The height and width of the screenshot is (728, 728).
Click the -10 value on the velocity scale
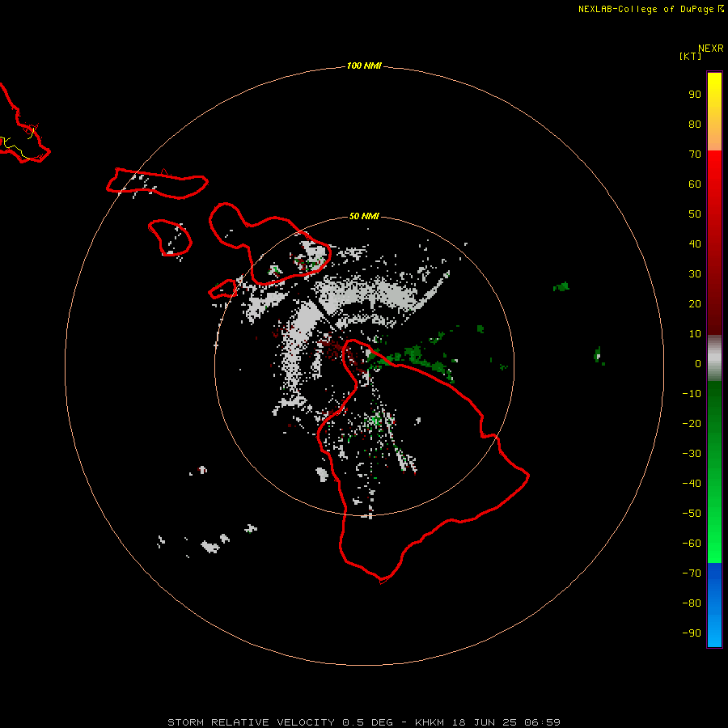pyautogui.click(x=692, y=394)
